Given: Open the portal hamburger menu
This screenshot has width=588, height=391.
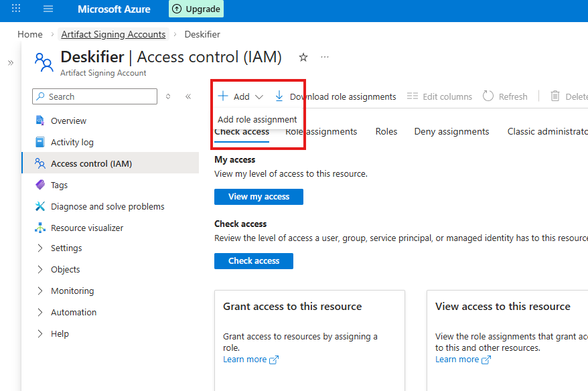Looking at the screenshot, I should [48, 9].
